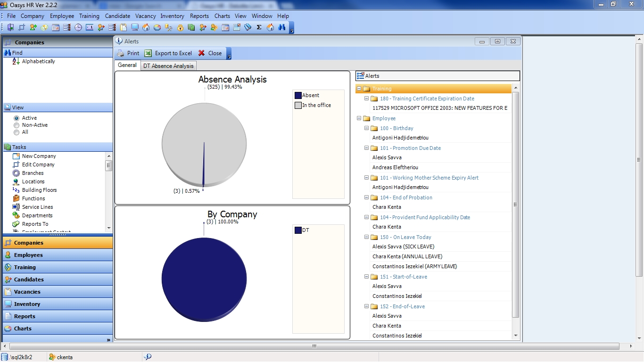The image size is (644, 362).
Task: Click the Departments task icon
Action: (16, 215)
